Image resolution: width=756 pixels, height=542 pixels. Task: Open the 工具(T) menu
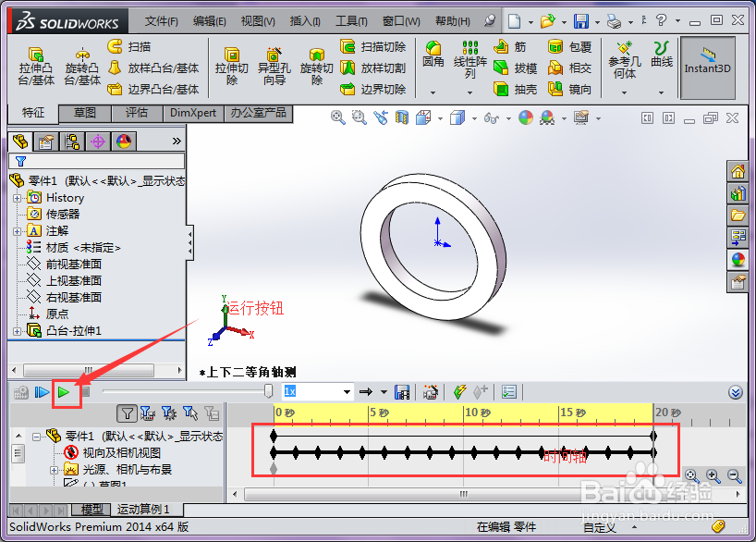[351, 21]
